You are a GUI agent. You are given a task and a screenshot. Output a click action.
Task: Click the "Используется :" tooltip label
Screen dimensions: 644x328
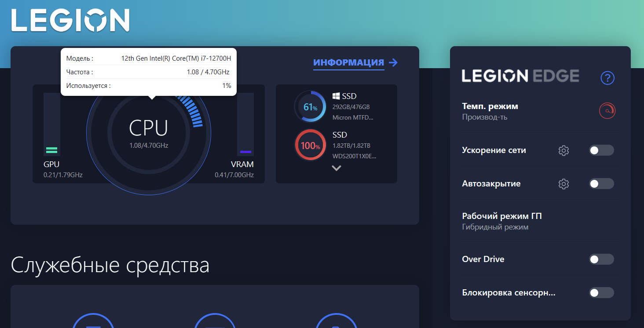click(88, 86)
